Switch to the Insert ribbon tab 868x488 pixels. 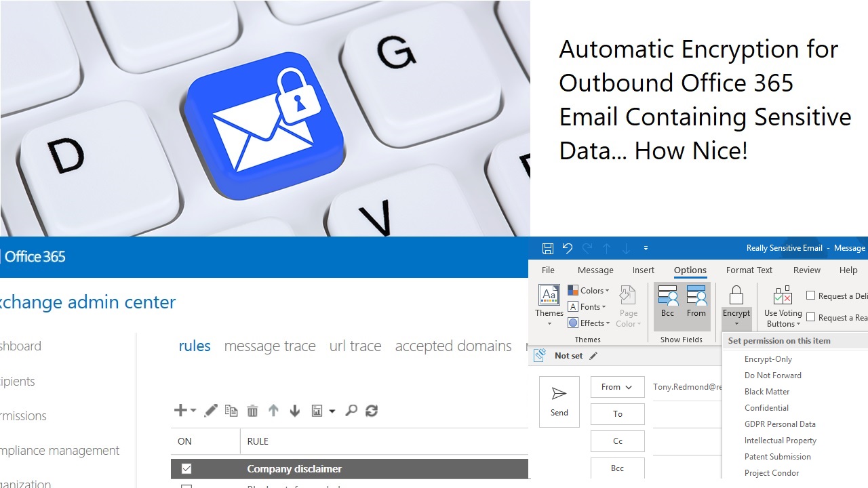coord(644,270)
